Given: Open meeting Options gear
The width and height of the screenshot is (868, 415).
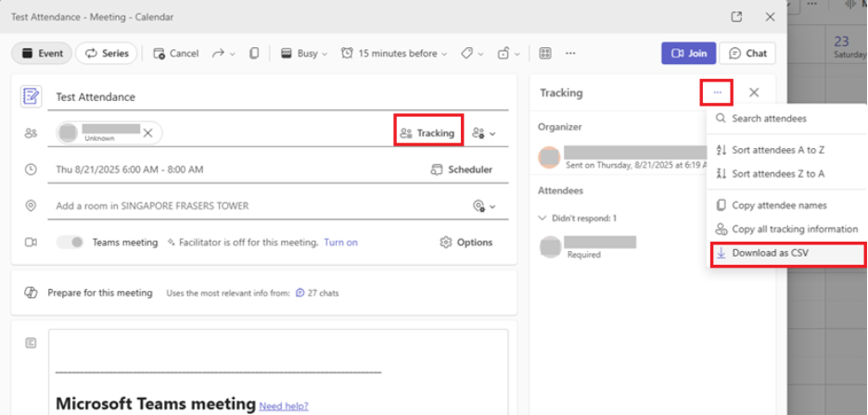Looking at the screenshot, I should point(466,243).
